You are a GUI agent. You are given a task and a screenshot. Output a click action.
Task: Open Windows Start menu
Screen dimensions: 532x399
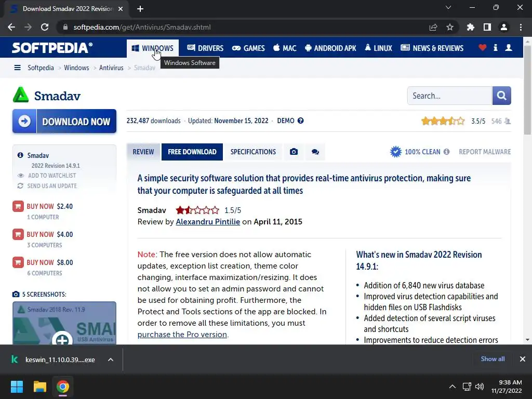[x=17, y=387]
